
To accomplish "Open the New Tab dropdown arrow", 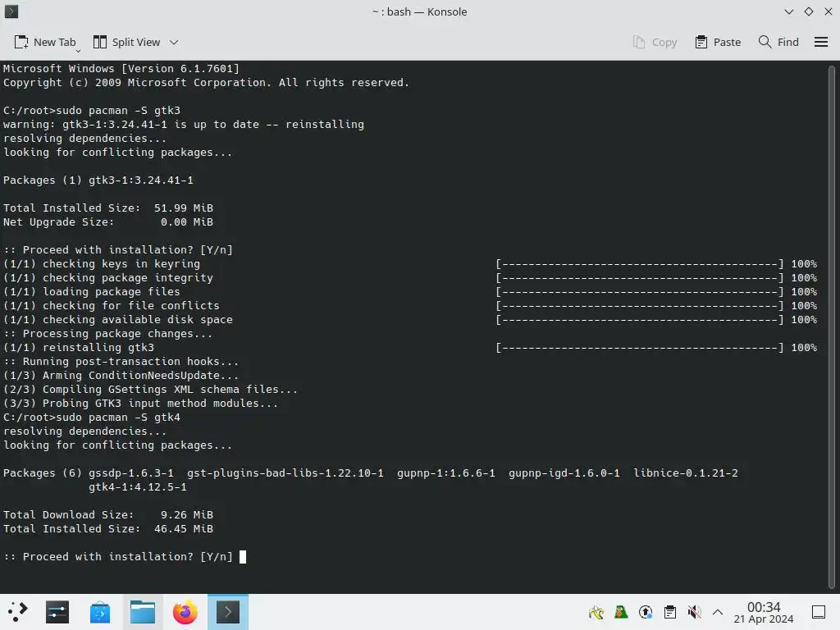I will click(78, 51).
